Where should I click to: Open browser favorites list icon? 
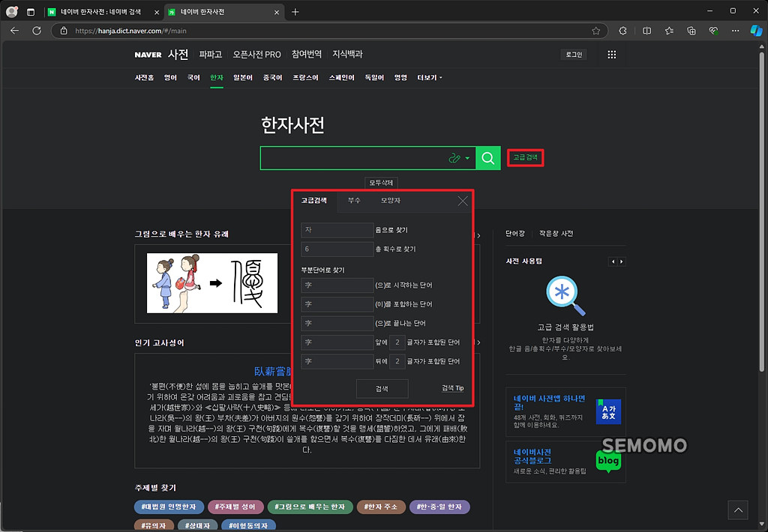pyautogui.click(x=669, y=31)
